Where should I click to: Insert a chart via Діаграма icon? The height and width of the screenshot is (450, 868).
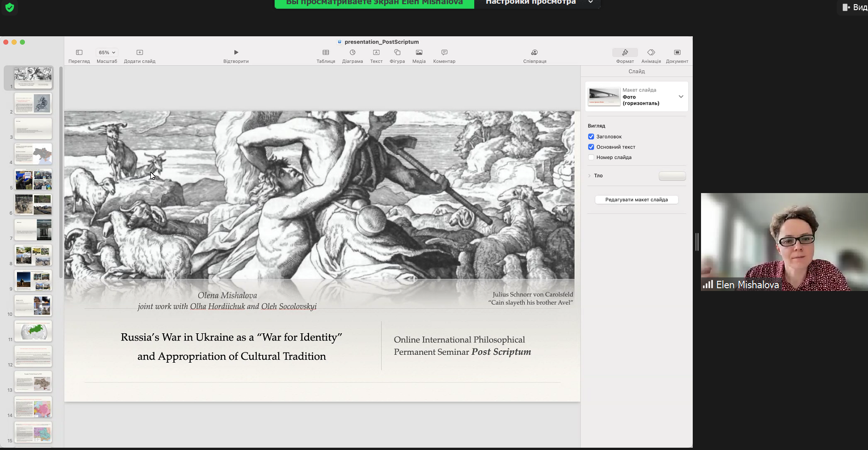point(352,52)
